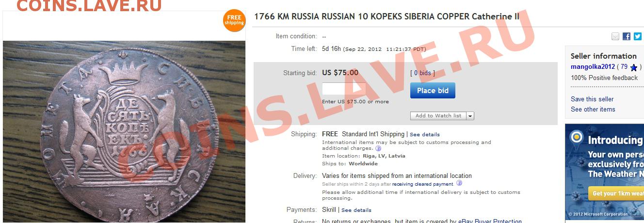The width and height of the screenshot is (644, 223).
Task: Open help icon beside cleared payment text
Action: (x=459, y=183)
